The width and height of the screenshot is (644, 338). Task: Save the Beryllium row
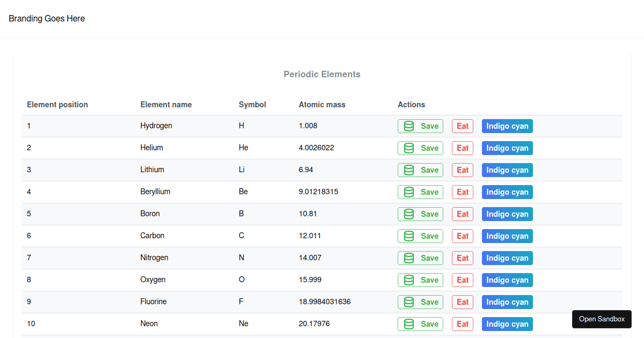click(420, 192)
